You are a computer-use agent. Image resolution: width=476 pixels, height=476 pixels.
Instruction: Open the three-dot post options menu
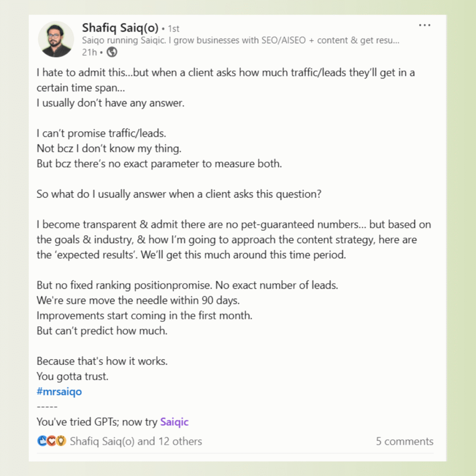pos(424,26)
